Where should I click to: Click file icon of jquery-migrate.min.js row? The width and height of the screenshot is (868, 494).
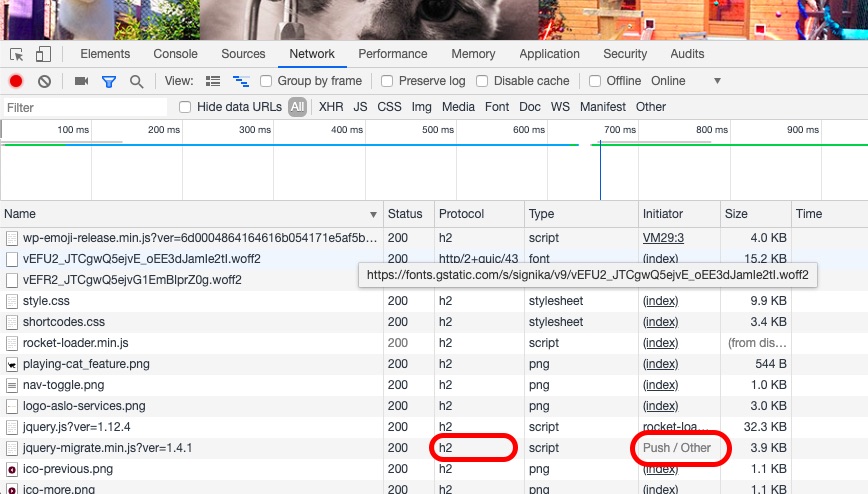(12, 449)
